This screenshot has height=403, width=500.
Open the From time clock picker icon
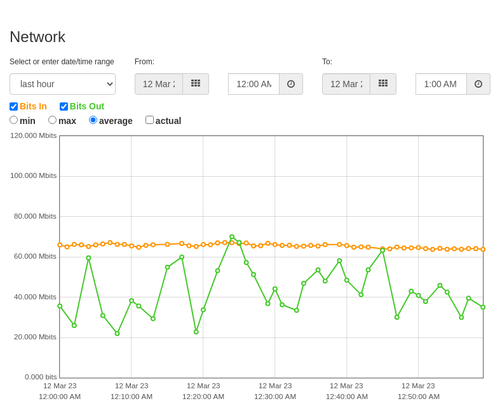pos(291,84)
